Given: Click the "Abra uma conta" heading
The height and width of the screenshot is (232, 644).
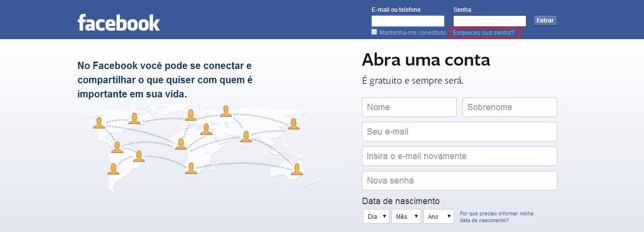Looking at the screenshot, I should click(x=426, y=60).
